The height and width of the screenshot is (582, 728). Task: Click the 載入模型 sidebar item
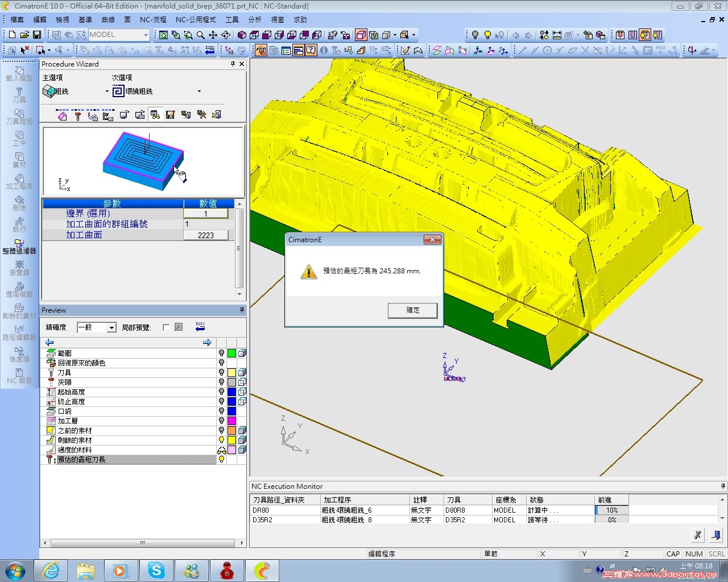tap(19, 74)
